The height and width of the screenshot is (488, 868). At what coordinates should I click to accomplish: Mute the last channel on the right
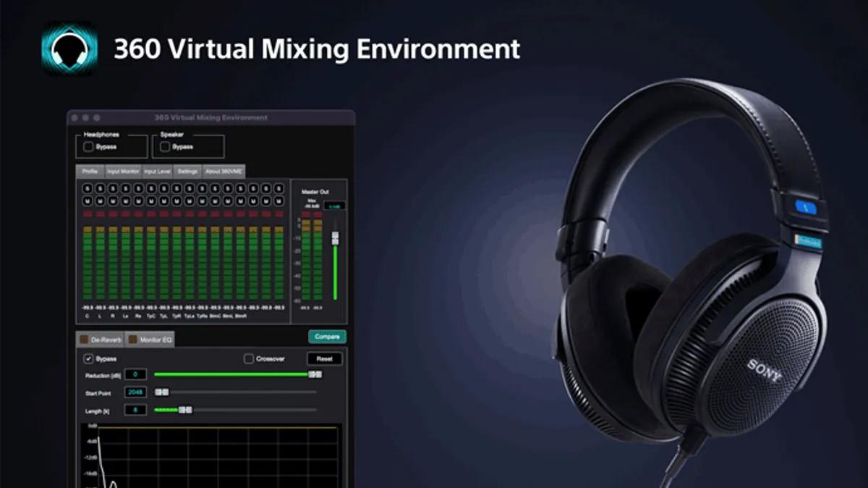(x=278, y=200)
